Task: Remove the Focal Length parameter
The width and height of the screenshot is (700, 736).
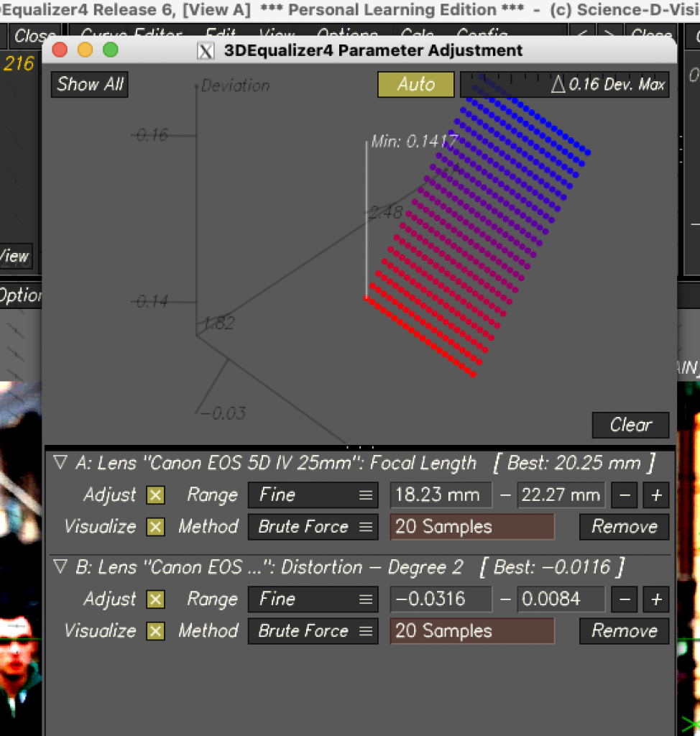Action: coord(624,527)
